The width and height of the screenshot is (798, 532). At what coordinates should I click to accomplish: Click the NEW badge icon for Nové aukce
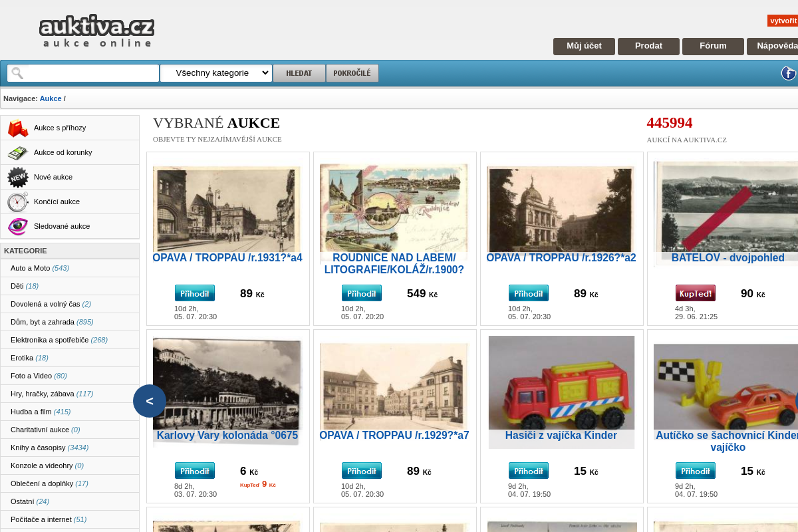click(x=18, y=177)
